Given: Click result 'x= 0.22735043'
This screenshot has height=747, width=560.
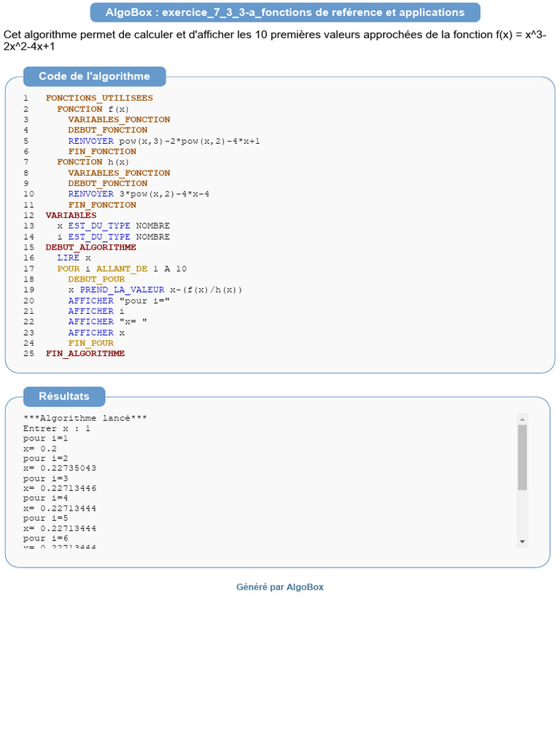Looking at the screenshot, I should [60, 468].
